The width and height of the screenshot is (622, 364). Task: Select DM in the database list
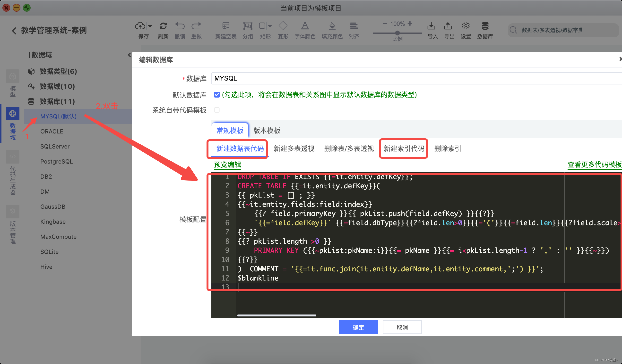pos(45,191)
